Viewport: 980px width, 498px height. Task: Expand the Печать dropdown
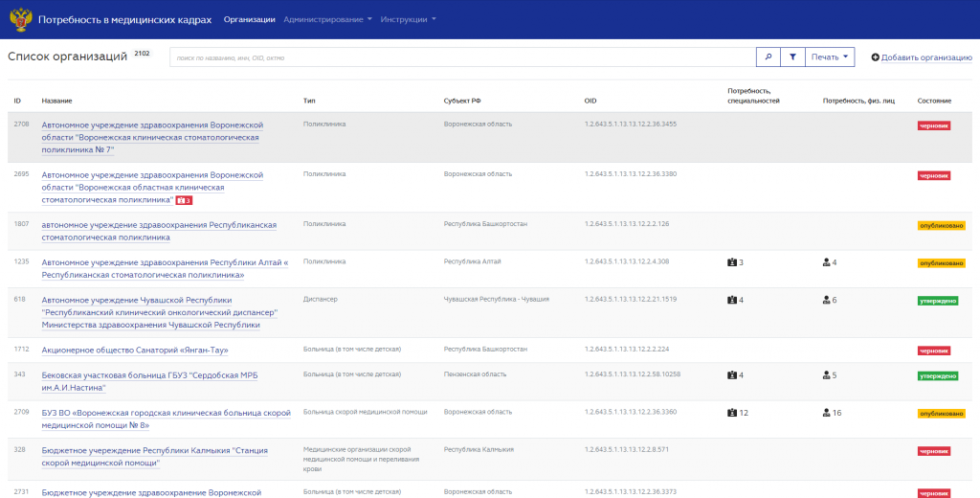click(830, 57)
